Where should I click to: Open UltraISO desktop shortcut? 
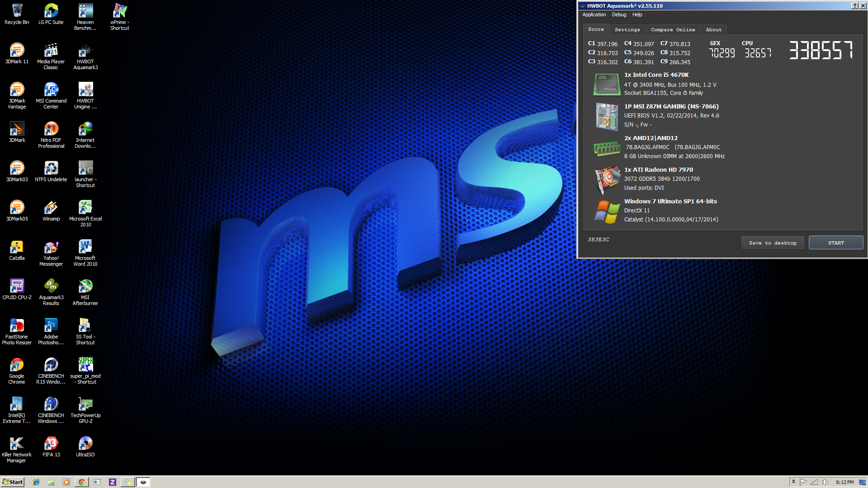coord(85,446)
